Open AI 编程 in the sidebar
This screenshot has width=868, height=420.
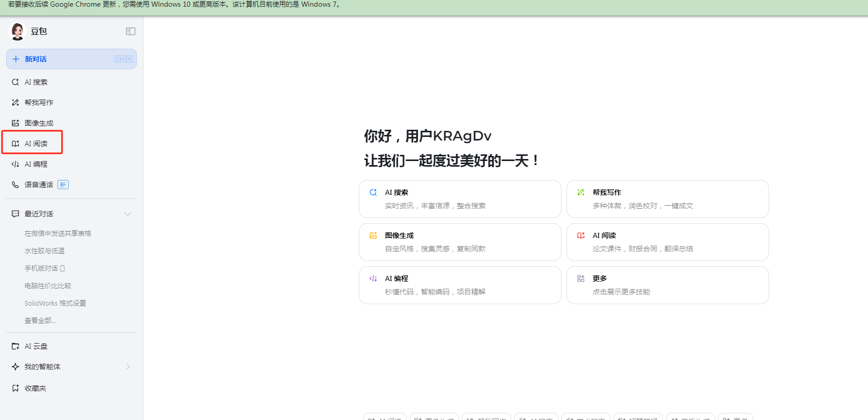pos(71,164)
